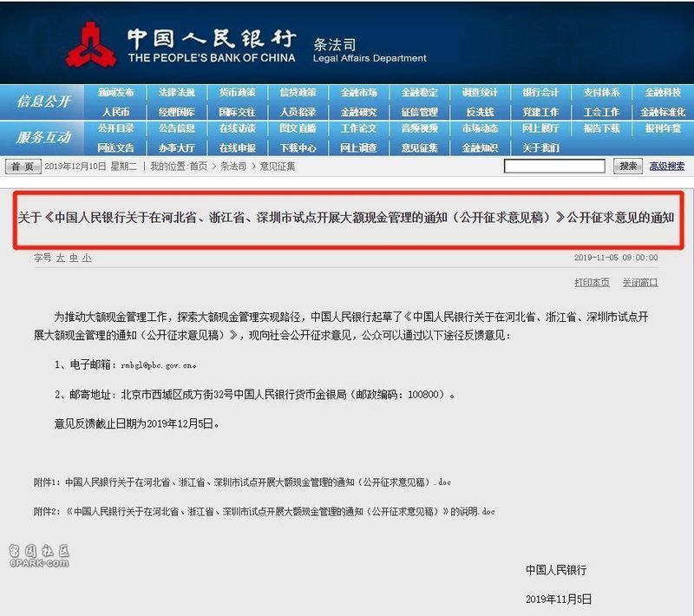
Task: Select 在线申报 in the navigation
Action: click(237, 147)
